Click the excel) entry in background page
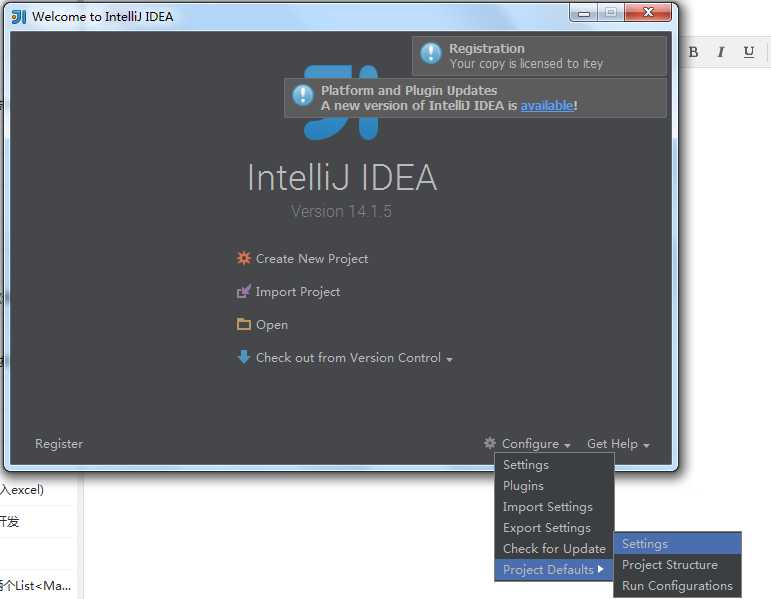The height and width of the screenshot is (599, 771). click(23, 490)
